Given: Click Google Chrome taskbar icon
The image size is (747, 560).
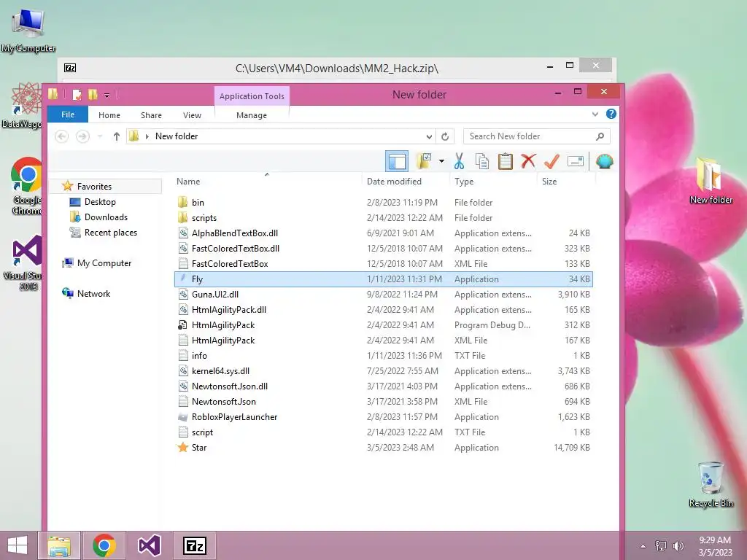Looking at the screenshot, I should pyautogui.click(x=104, y=545).
